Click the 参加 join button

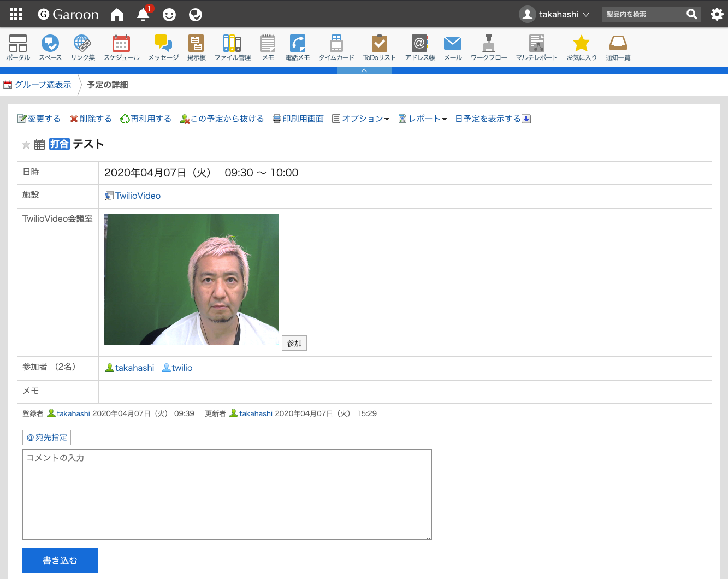pyautogui.click(x=294, y=343)
